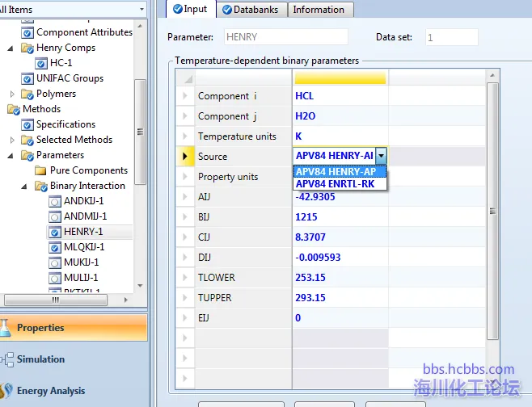Click the parameter grid scroll up arrow
532x407 pixels.
(x=492, y=75)
